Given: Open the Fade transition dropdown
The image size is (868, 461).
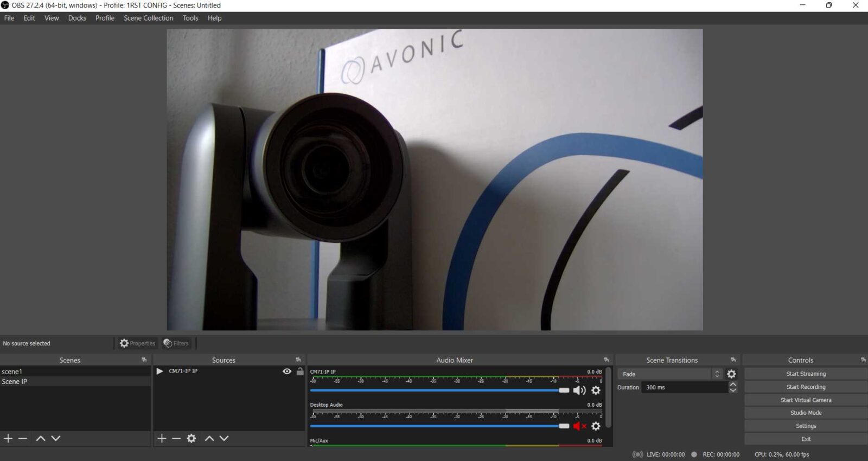Looking at the screenshot, I should pyautogui.click(x=670, y=374).
